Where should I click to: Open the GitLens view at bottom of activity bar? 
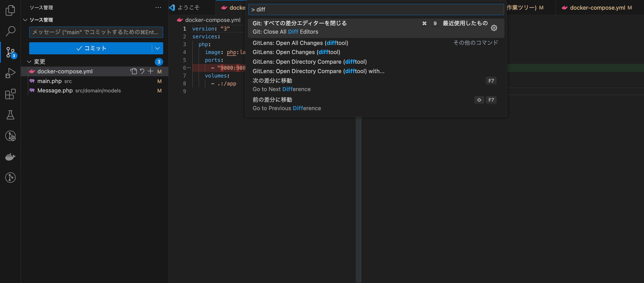pos(10,178)
